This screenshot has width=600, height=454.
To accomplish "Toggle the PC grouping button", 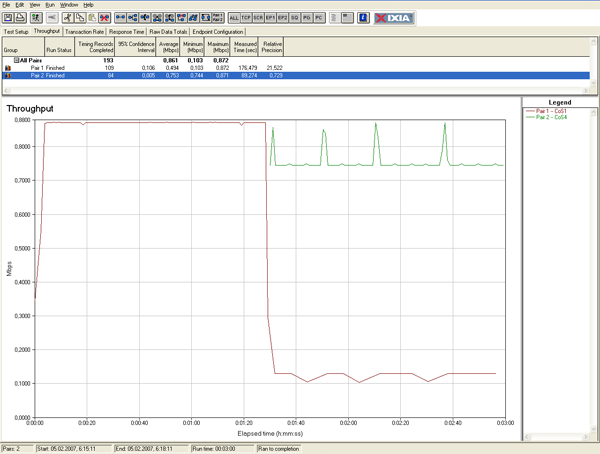I will point(319,18).
